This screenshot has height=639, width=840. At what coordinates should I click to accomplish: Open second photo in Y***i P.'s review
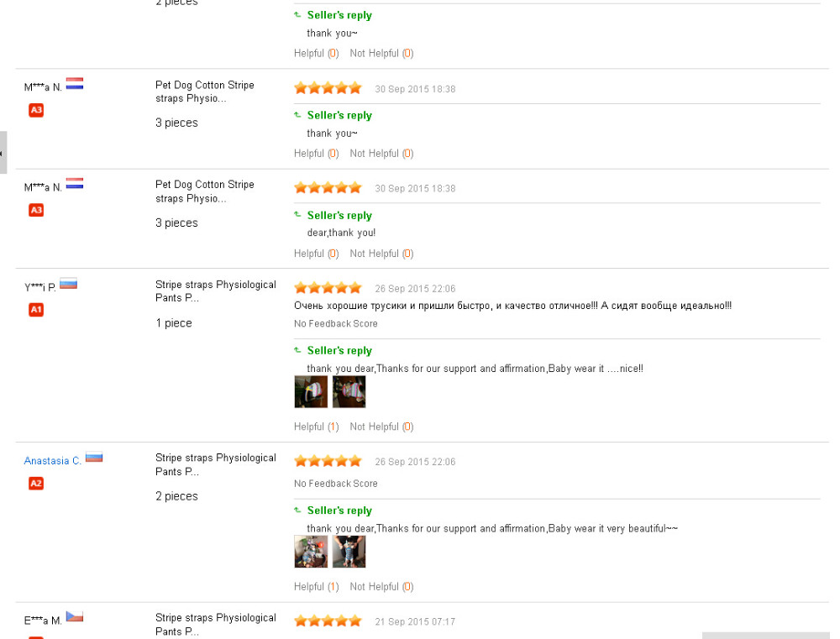349,392
